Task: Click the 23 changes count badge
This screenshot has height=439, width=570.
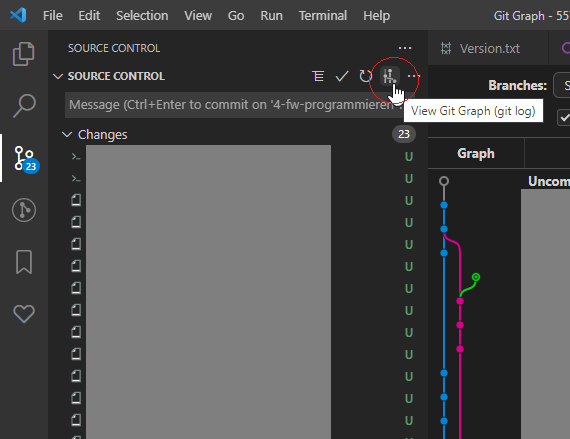Action: click(x=404, y=134)
